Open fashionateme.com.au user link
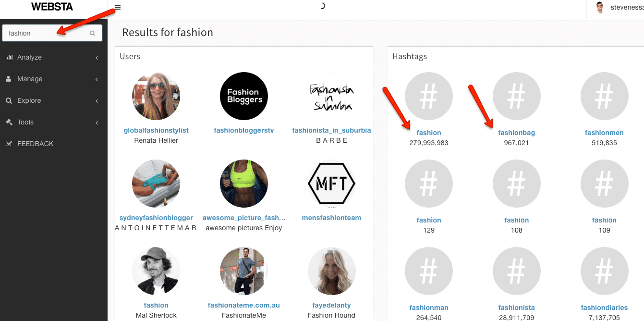Viewport: 644px width, 321px height. pos(244,305)
